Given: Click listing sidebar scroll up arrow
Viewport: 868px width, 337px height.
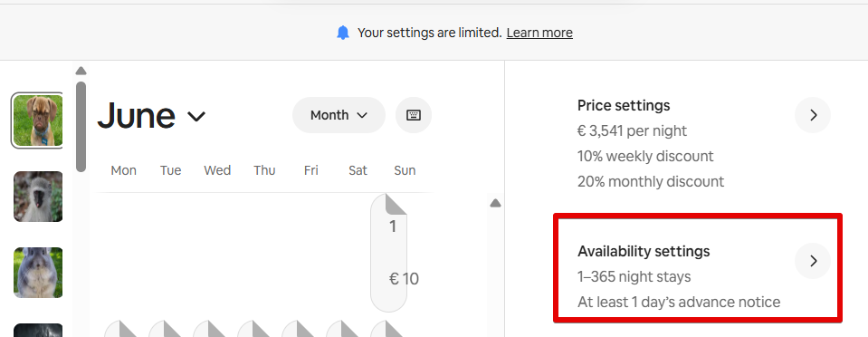Looking at the screenshot, I should click(81, 71).
